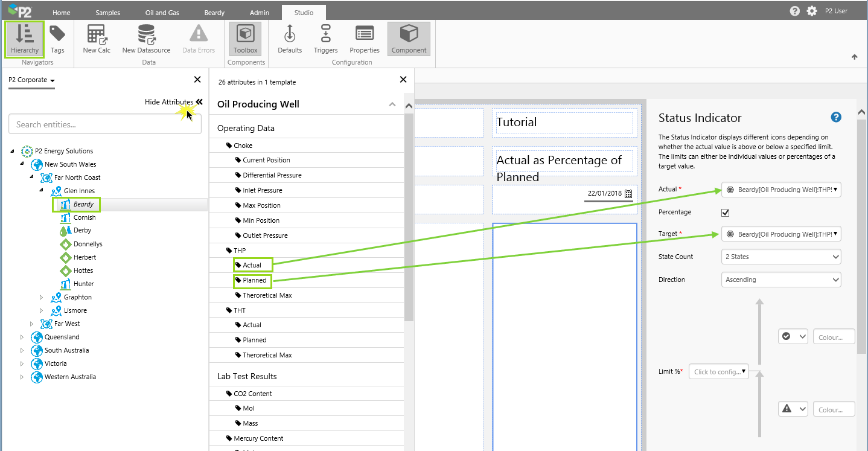Expand the Queensland tree node

[23, 337]
